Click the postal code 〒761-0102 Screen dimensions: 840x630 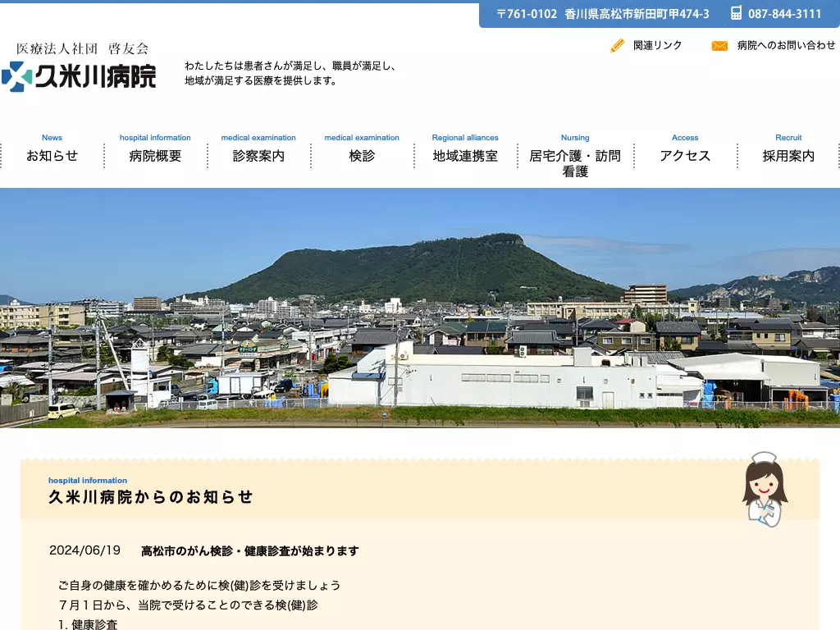point(527,14)
